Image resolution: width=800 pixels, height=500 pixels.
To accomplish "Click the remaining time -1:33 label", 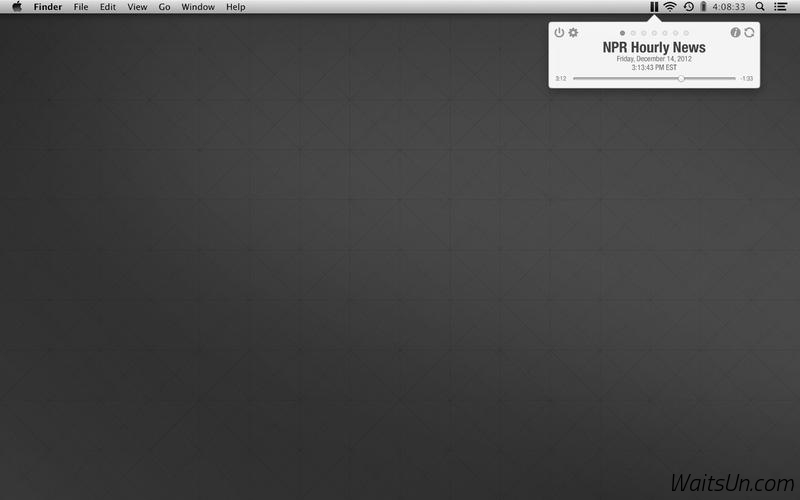I will 747,79.
